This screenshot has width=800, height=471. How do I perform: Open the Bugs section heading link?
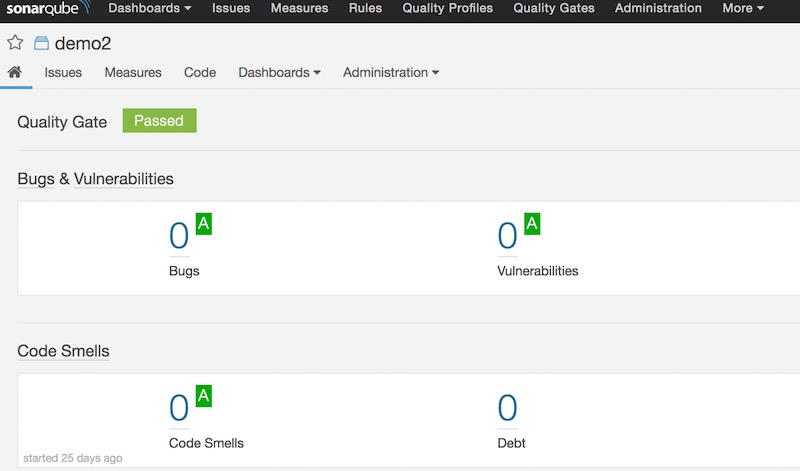36,179
